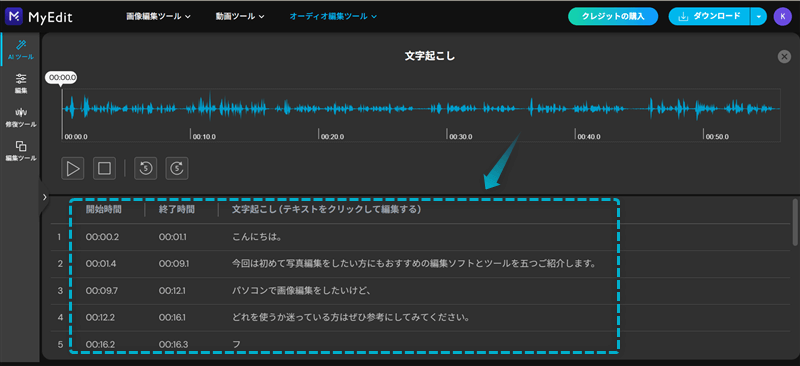
Task: Edit the row 5 text フ
Action: point(236,345)
